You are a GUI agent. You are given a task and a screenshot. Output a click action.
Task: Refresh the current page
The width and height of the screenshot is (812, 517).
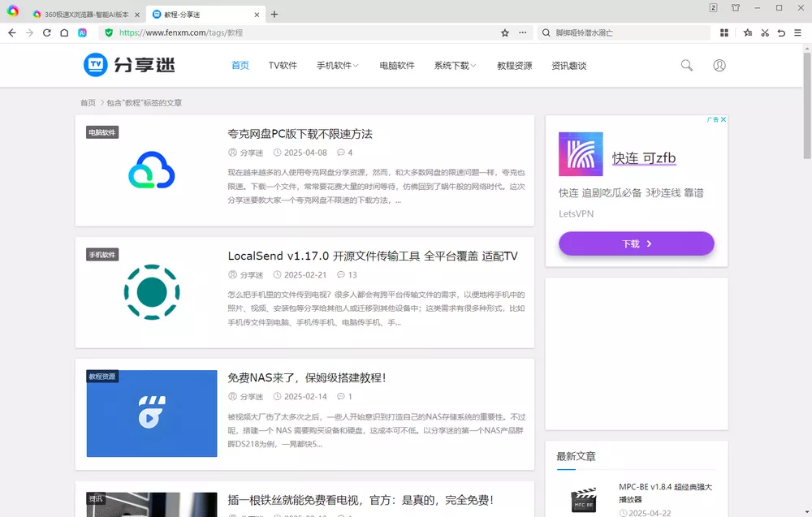[x=47, y=33]
